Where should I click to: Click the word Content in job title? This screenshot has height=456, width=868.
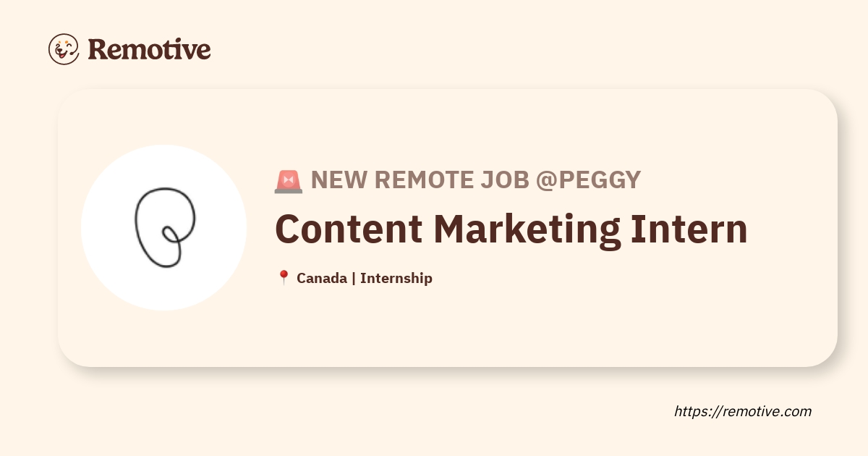pyautogui.click(x=349, y=228)
